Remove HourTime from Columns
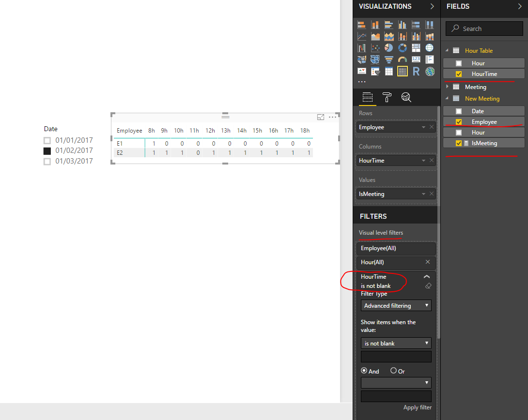Screen dimensions: 528x420 (x=431, y=160)
